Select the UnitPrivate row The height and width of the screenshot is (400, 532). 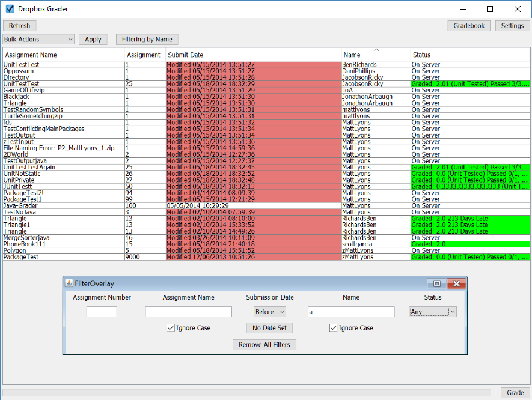coord(266,180)
